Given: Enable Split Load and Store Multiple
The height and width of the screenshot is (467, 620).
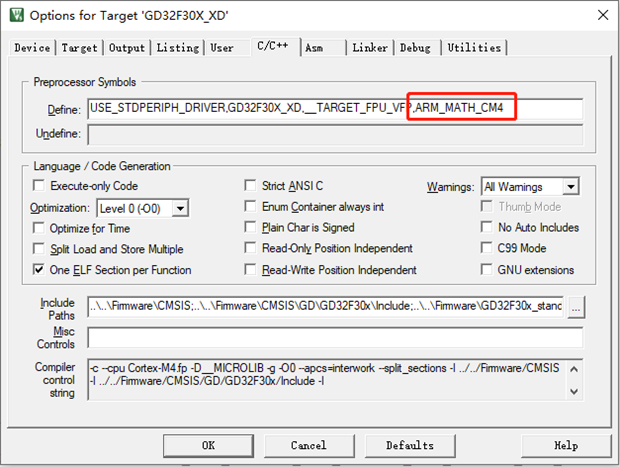Looking at the screenshot, I should pyautogui.click(x=38, y=249).
